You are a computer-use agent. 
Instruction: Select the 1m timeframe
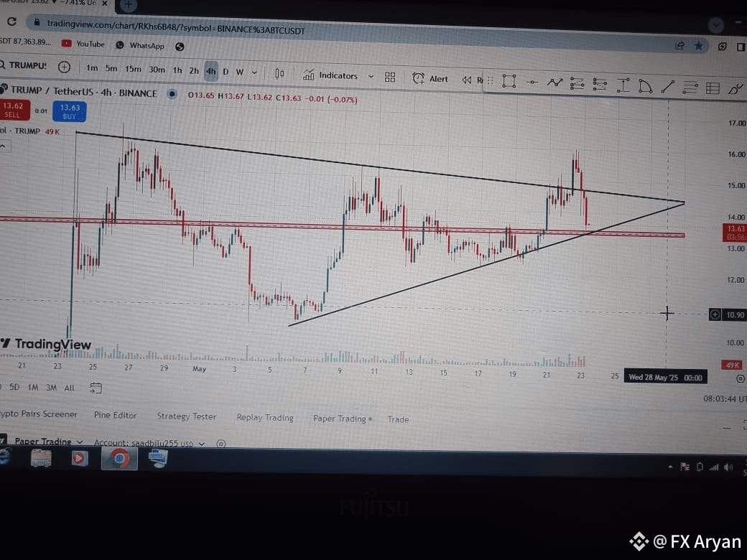coord(92,68)
